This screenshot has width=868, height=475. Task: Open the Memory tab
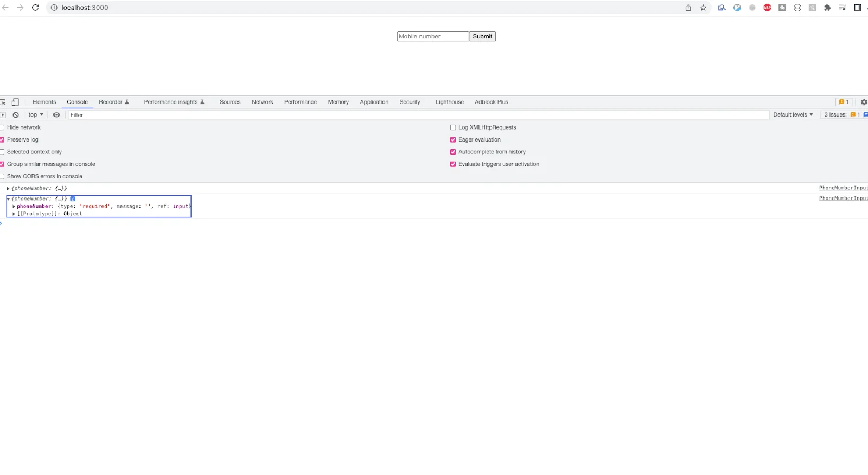click(x=339, y=102)
